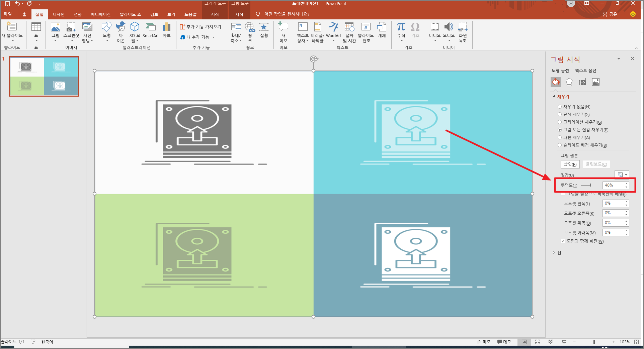The width and height of the screenshot is (644, 349).
Task: Expand the Line (선) section
Action: [x=554, y=253]
